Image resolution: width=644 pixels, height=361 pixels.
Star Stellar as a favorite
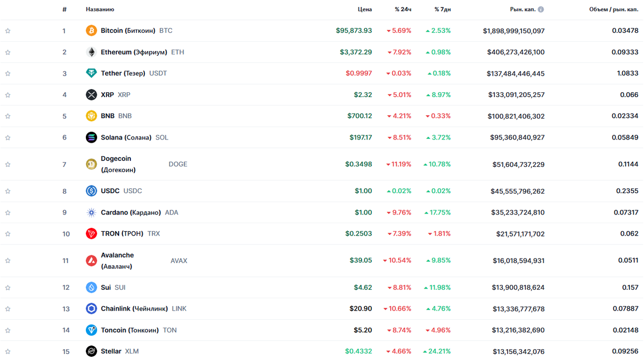(x=8, y=351)
